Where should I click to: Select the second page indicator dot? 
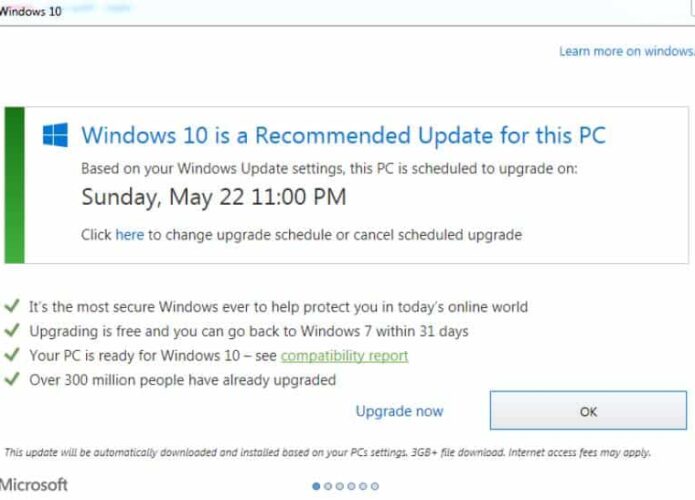[x=328, y=486]
